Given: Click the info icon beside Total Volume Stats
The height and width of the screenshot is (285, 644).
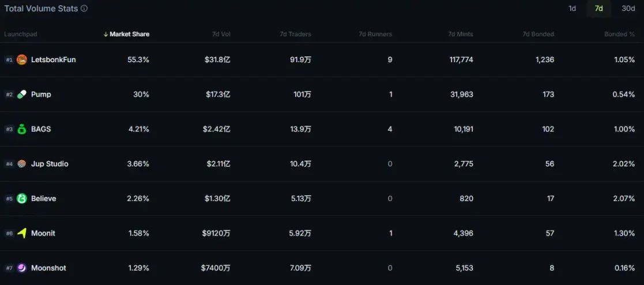Looking at the screenshot, I should pyautogui.click(x=84, y=9).
